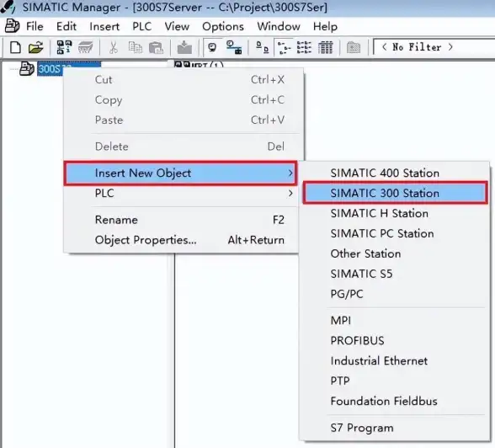Select SIMATIC PC Station
The width and height of the screenshot is (495, 448).
[395, 233]
